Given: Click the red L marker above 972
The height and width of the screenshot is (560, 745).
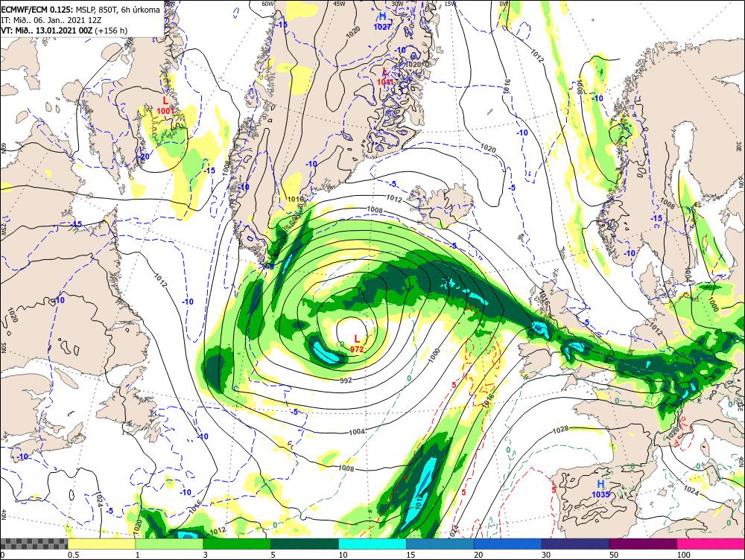Looking at the screenshot, I should (358, 339).
